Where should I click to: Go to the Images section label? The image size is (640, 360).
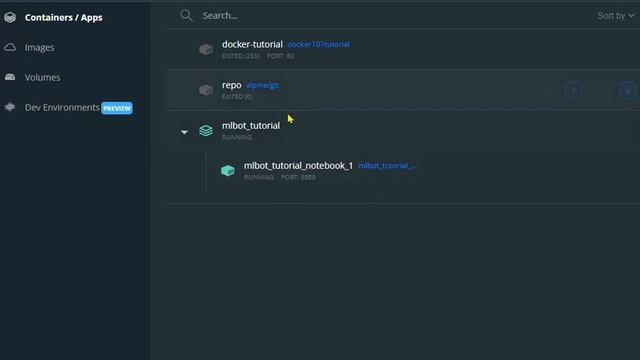[x=39, y=47]
